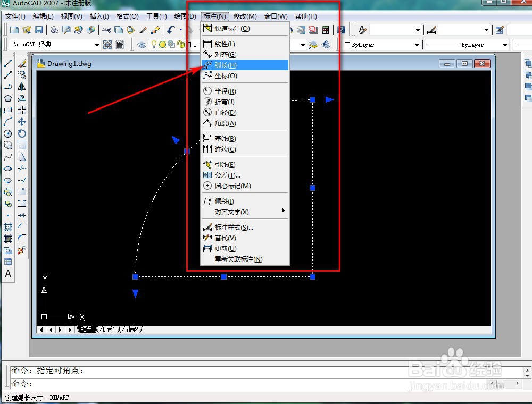
Task: Select the Revision Cloud tool
Action: tap(8, 145)
